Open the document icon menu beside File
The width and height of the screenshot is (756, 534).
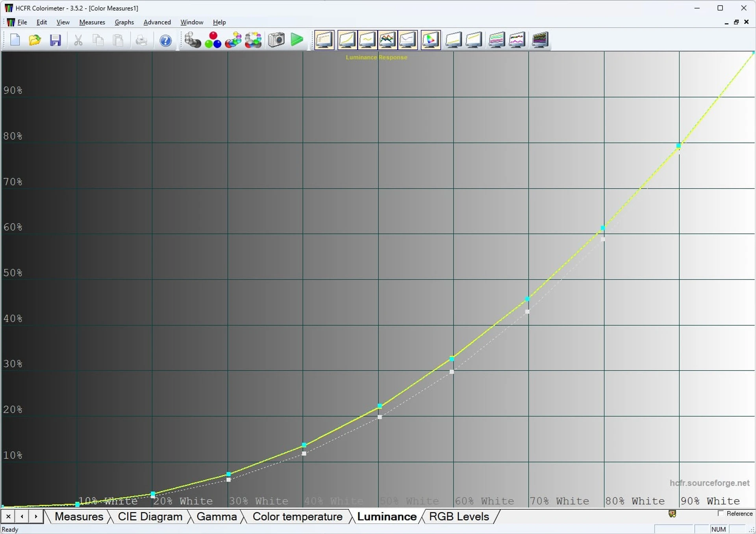tap(11, 22)
